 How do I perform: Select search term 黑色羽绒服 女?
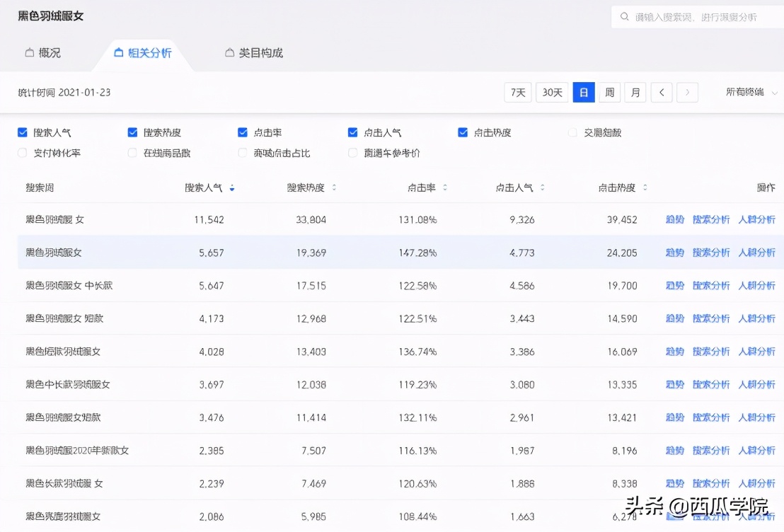55,219
